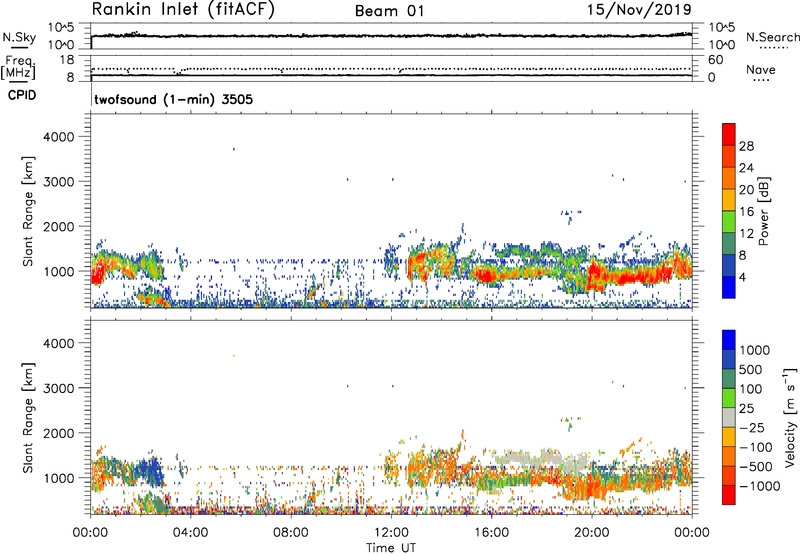Click the '20:00' time axis tick label
The height and width of the screenshot is (554, 800).
pos(592,533)
